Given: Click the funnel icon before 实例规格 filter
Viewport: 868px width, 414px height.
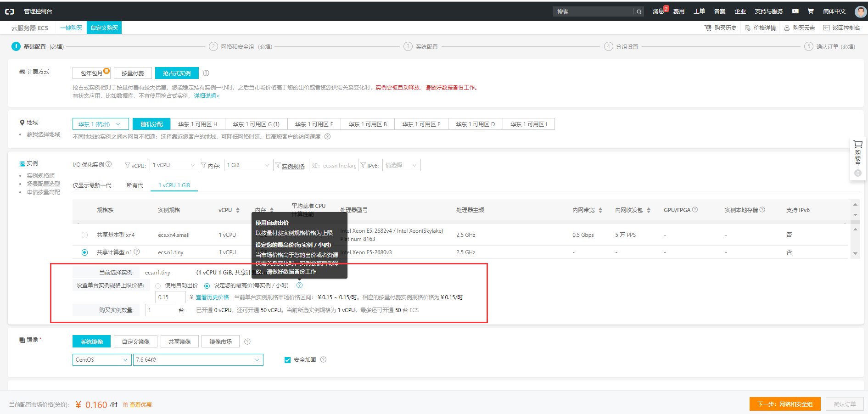Looking at the screenshot, I should tap(278, 165).
